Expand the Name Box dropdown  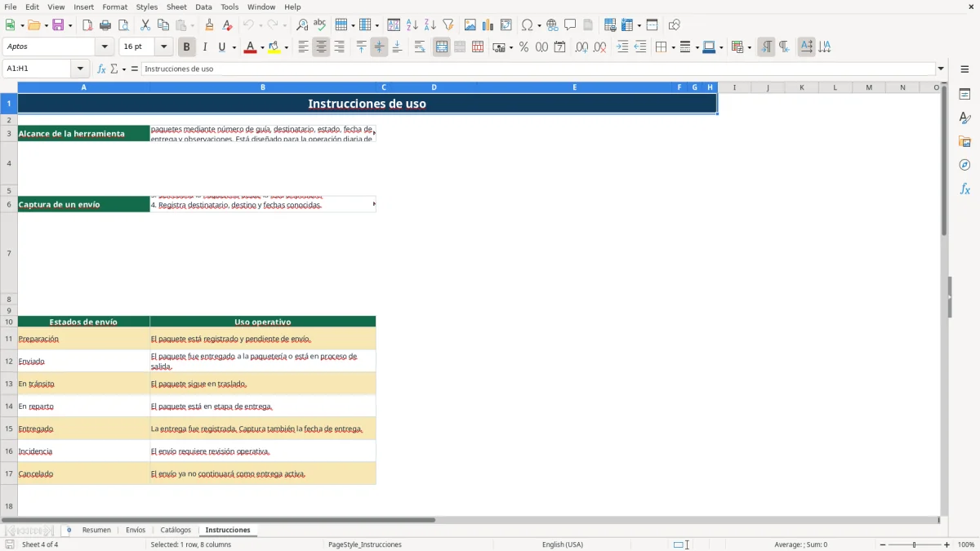click(80, 69)
